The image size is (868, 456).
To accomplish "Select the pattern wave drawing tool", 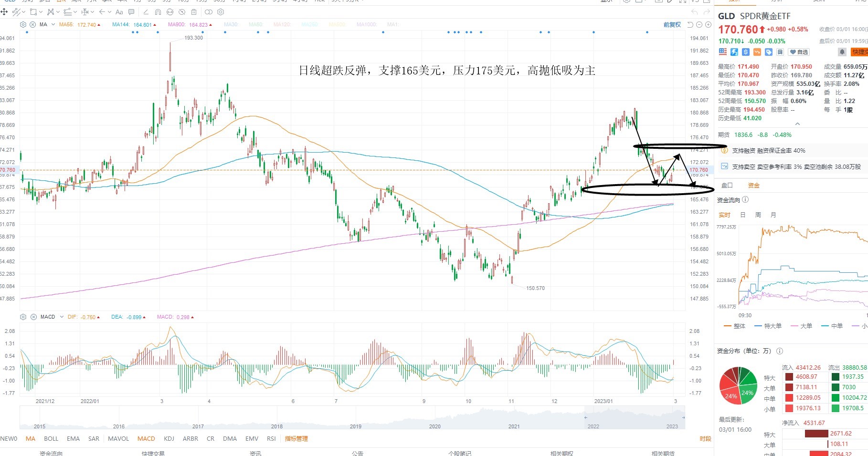I will point(51,12).
